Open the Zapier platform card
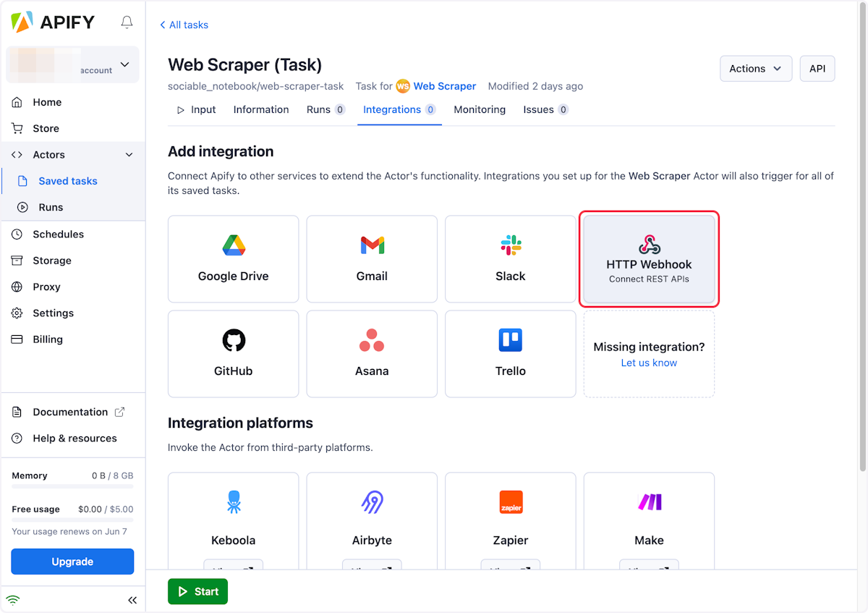Viewport: 868px width, 613px height. [511, 520]
